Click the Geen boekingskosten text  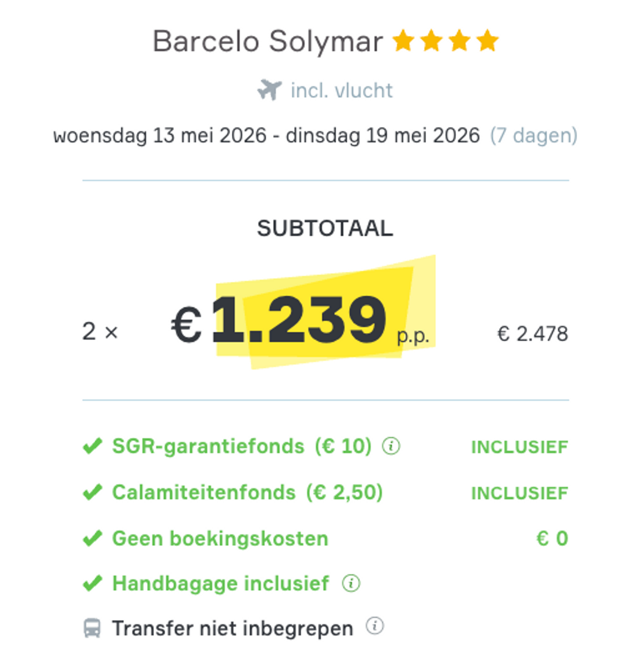point(220,538)
